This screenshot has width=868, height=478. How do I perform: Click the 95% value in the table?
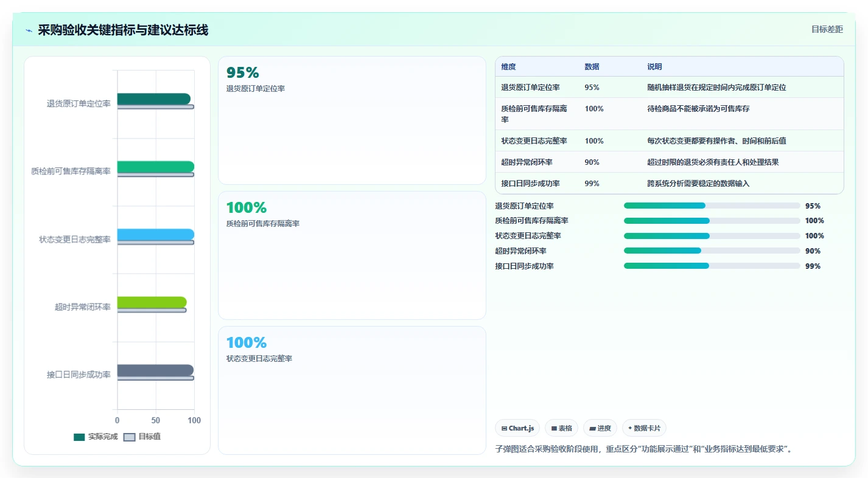click(x=592, y=88)
